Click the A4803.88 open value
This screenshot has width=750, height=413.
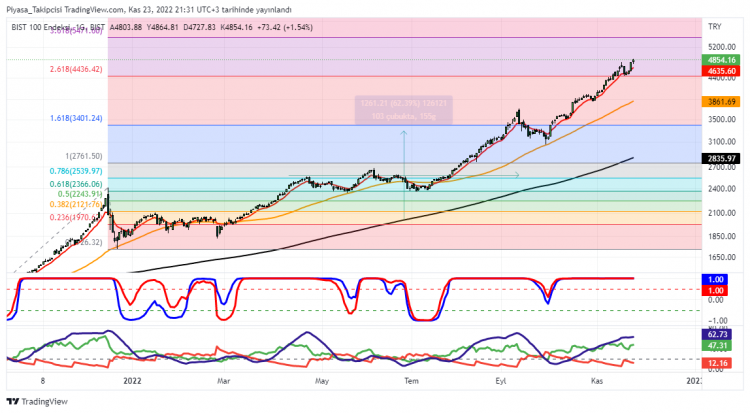126,27
